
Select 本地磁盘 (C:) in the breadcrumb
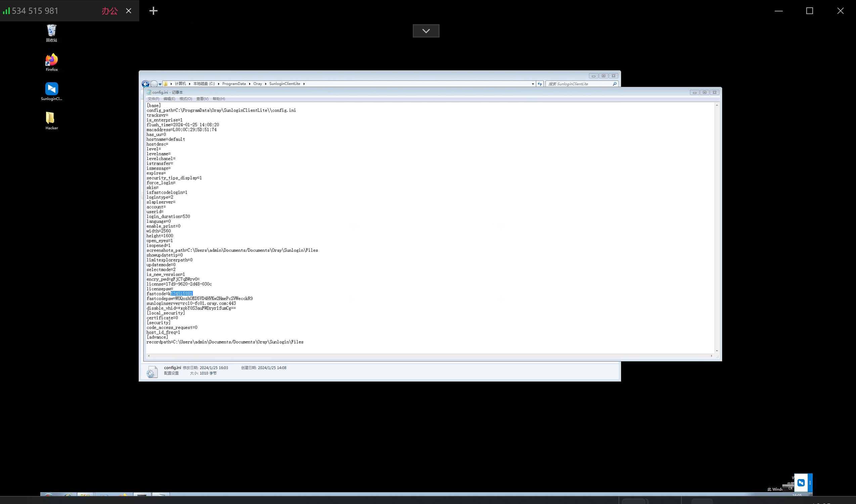[204, 84]
